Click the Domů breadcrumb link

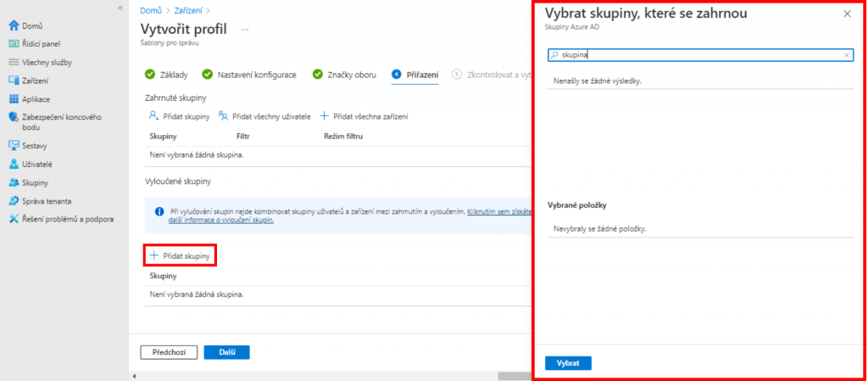(150, 10)
